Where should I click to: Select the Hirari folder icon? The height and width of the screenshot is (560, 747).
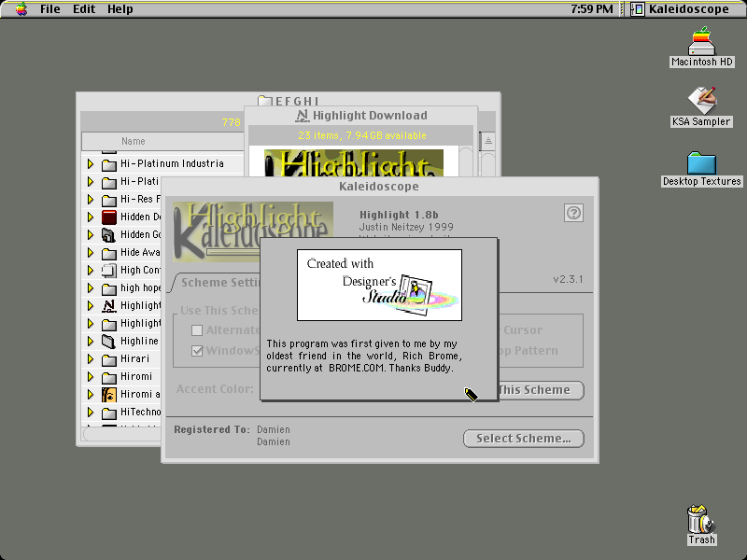pyautogui.click(x=109, y=359)
